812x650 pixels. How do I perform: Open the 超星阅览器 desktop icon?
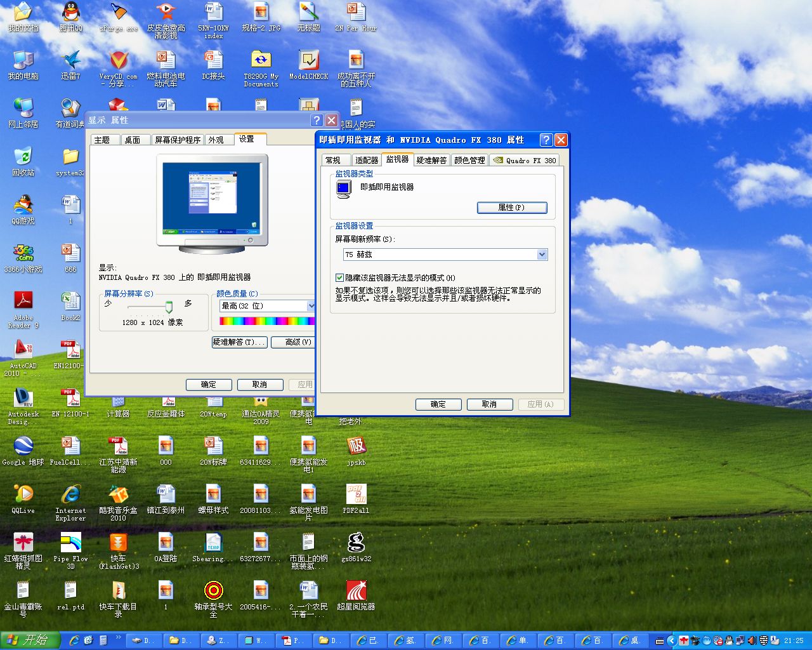pos(356,595)
